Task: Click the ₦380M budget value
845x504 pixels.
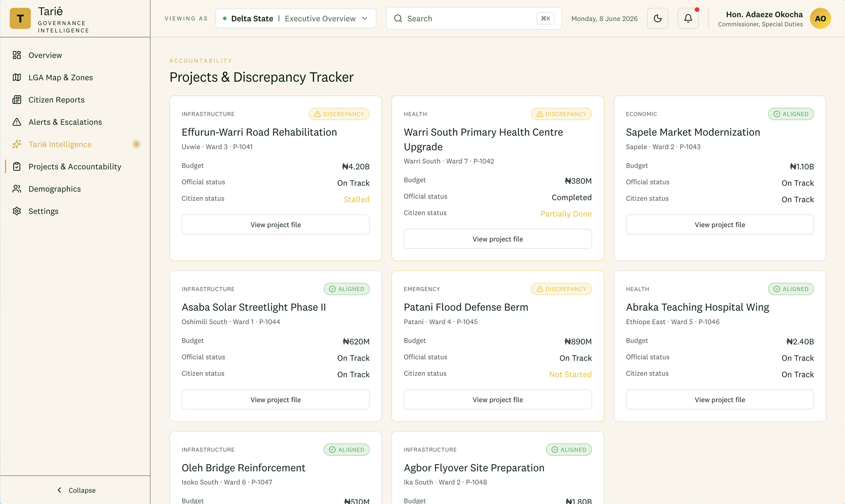Action: pos(578,181)
